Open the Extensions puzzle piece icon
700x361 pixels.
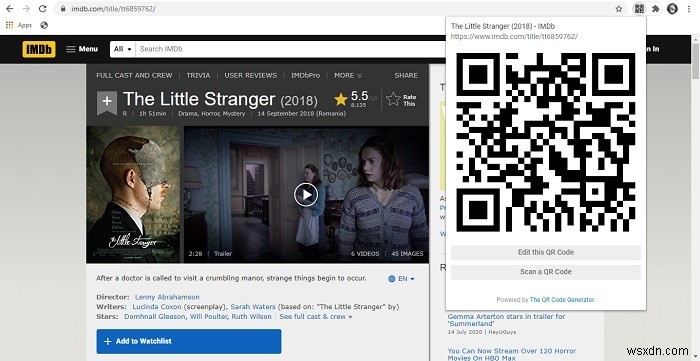[655, 8]
